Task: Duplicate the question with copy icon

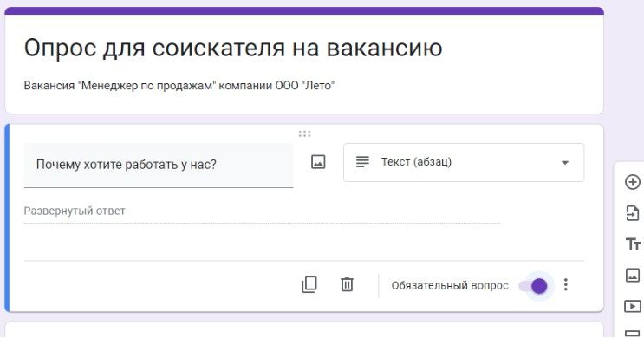Action: pos(309,284)
